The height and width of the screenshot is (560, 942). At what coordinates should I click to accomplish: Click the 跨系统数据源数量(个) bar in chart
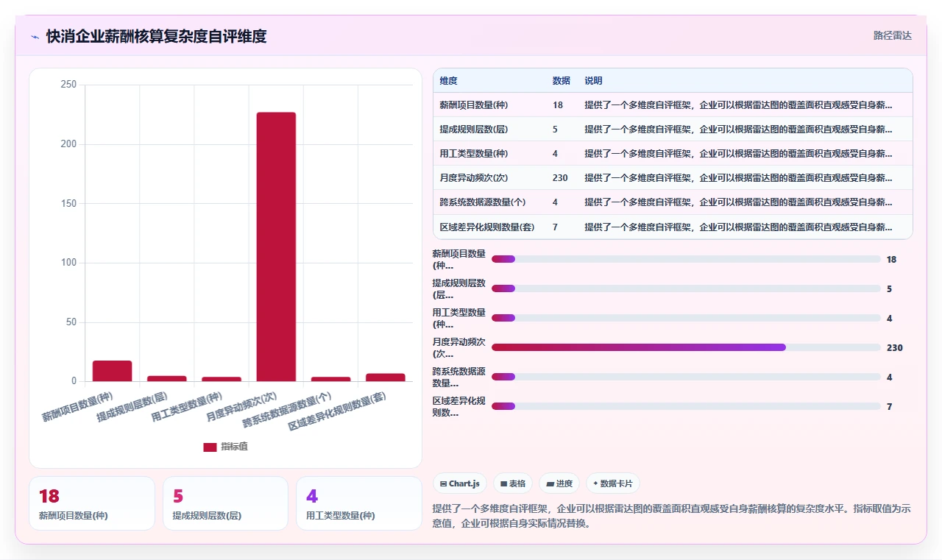pos(330,379)
